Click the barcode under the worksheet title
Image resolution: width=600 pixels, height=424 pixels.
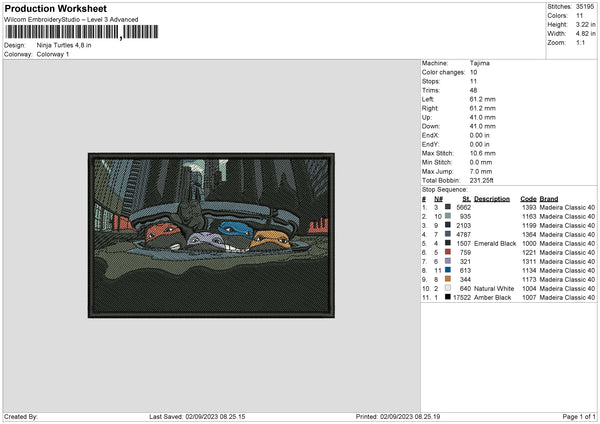pos(82,32)
